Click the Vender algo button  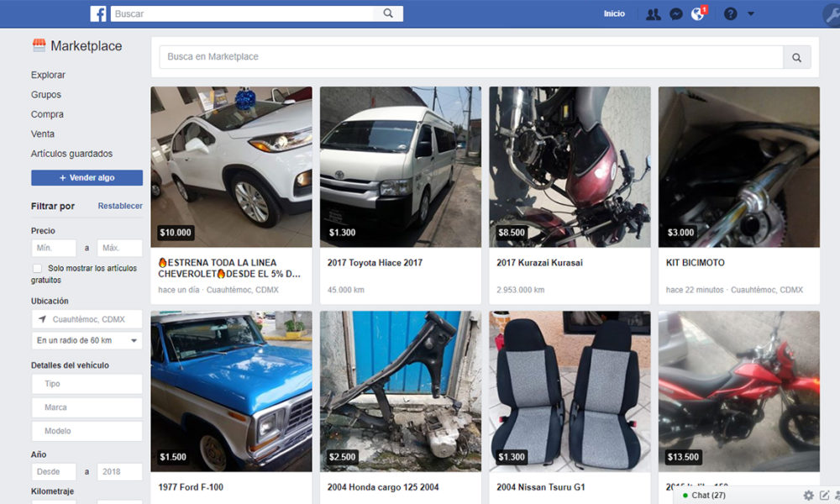click(87, 178)
